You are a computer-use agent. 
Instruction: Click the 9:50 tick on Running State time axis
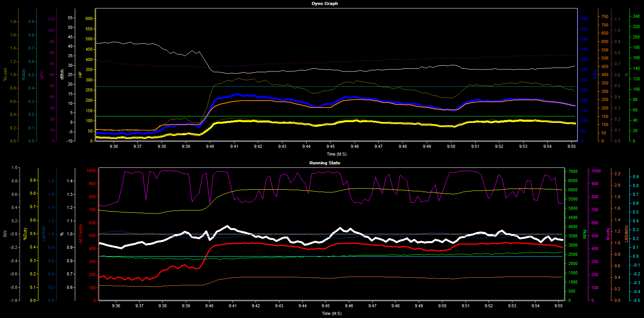pos(442,306)
